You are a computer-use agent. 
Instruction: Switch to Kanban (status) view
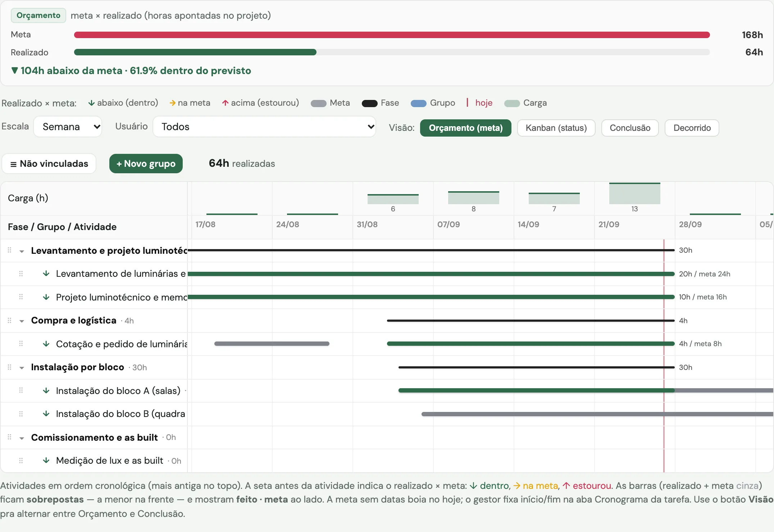tap(556, 128)
